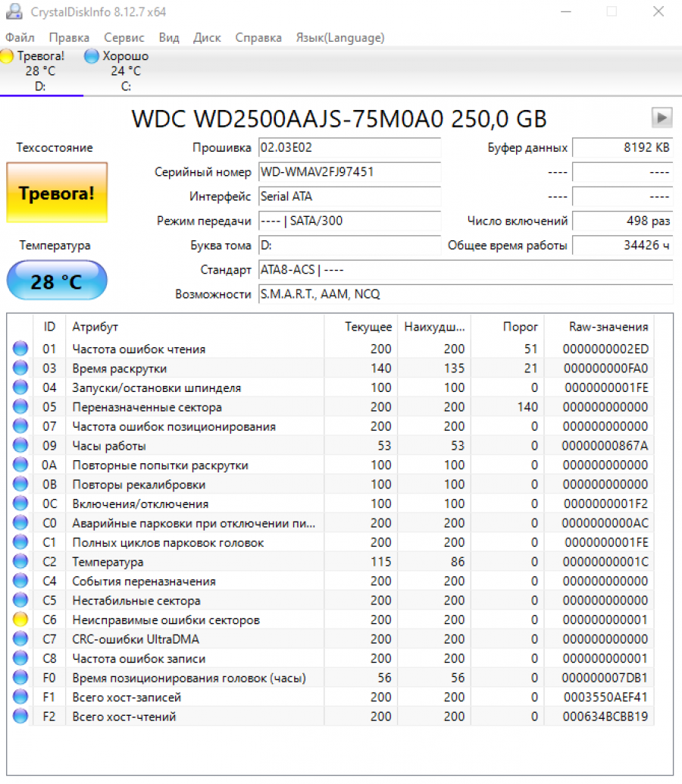Click blue status orb for Temperature C2 row
Viewport: 682px width, 784px height.
[20, 562]
